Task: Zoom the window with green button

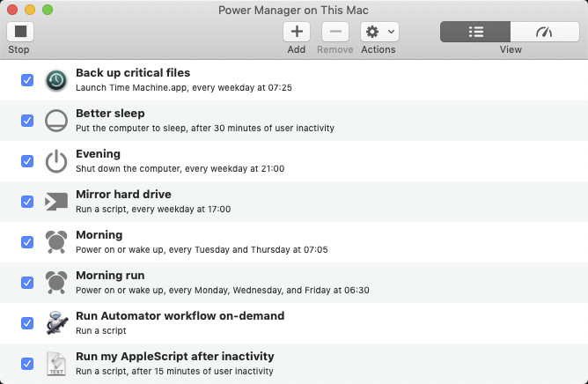Action: pos(48,10)
